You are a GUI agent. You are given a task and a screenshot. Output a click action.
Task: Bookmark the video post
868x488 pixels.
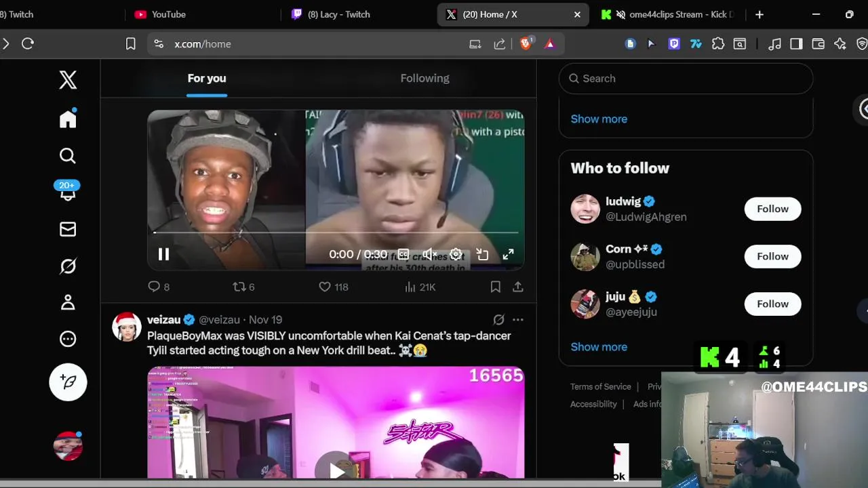click(x=496, y=287)
